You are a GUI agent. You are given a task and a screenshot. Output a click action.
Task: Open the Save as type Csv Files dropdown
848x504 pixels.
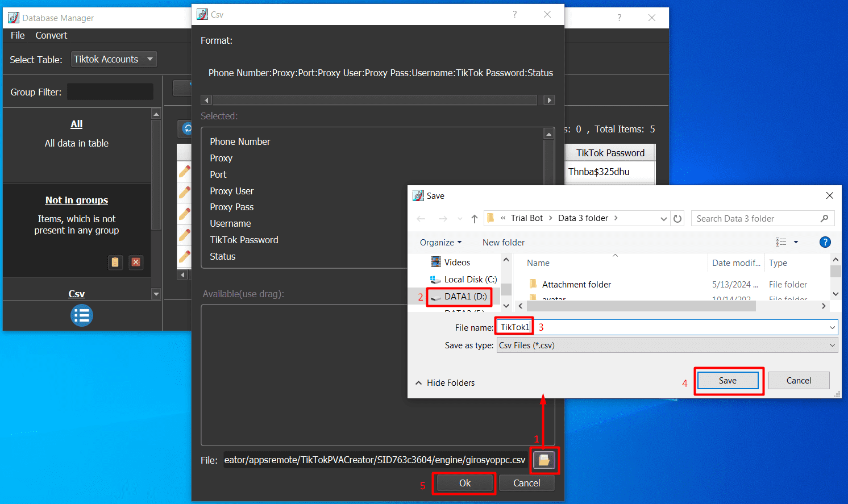coord(667,345)
